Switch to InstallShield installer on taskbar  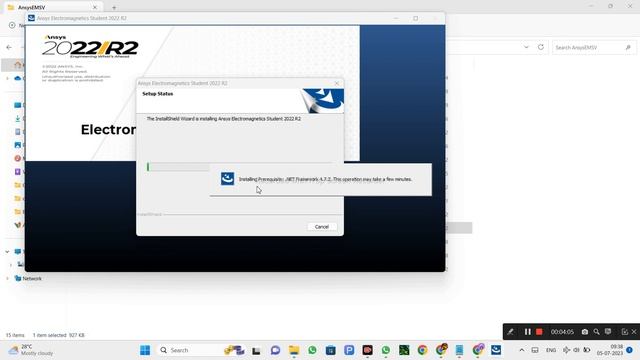496,350
